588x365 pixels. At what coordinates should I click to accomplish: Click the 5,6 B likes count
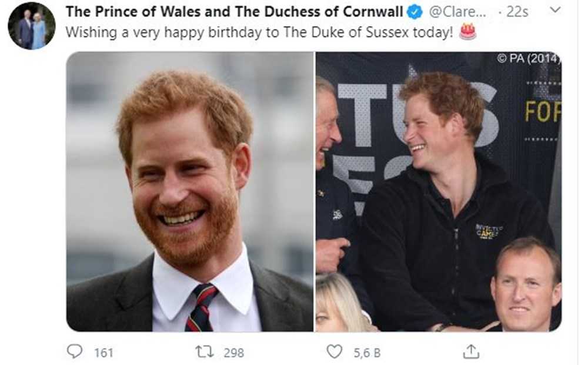(366, 353)
